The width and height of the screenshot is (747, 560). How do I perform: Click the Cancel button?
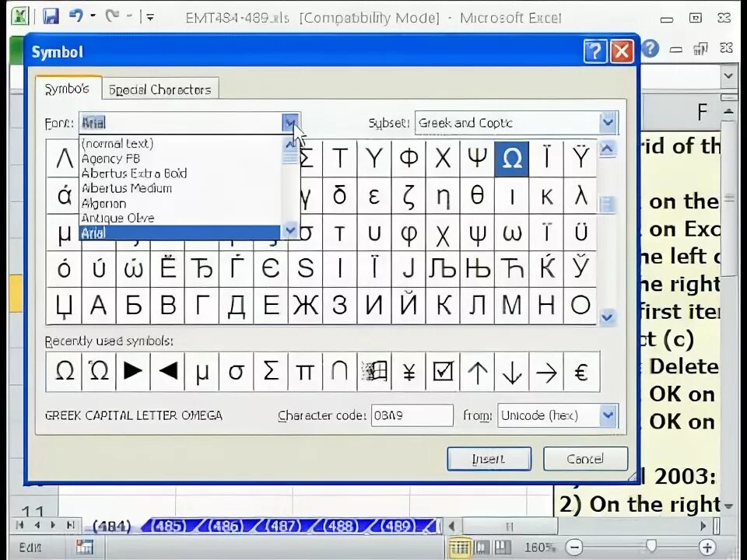point(585,459)
